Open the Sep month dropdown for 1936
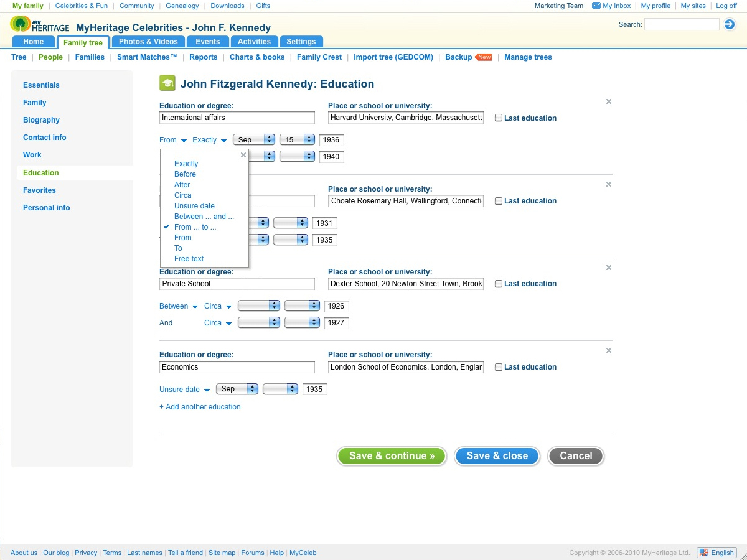747x560 pixels. [x=254, y=140]
